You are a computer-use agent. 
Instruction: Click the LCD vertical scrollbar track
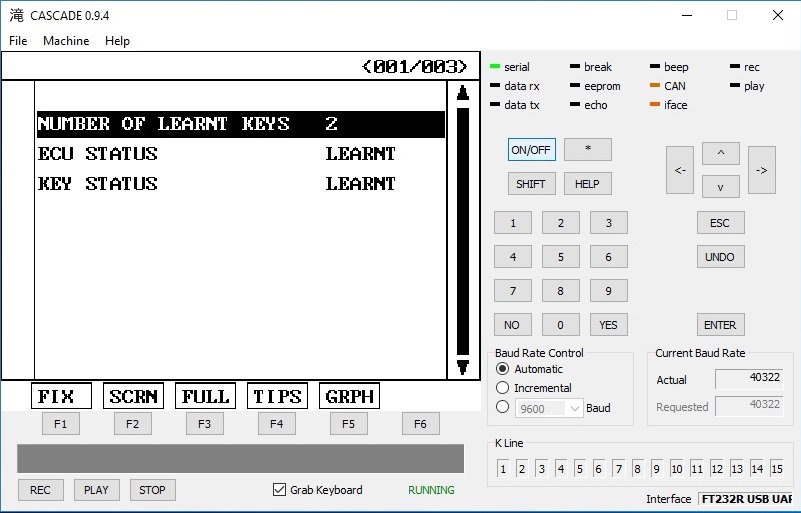(x=462, y=230)
